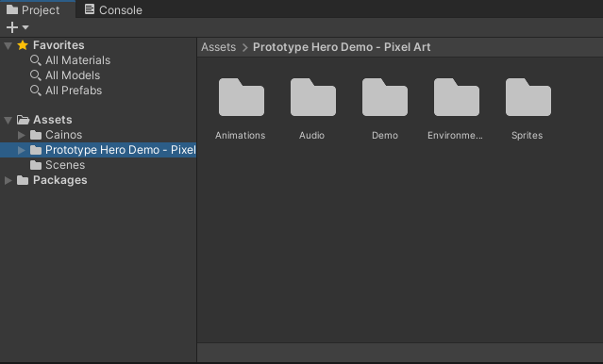Open the Audio folder icon
The height and width of the screenshot is (364, 603).
[x=313, y=97]
